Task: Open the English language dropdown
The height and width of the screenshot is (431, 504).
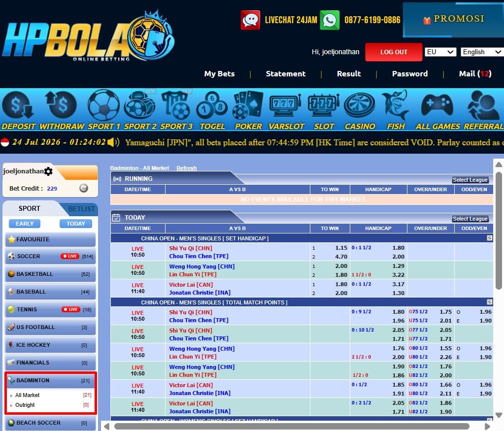Action: pos(482,52)
